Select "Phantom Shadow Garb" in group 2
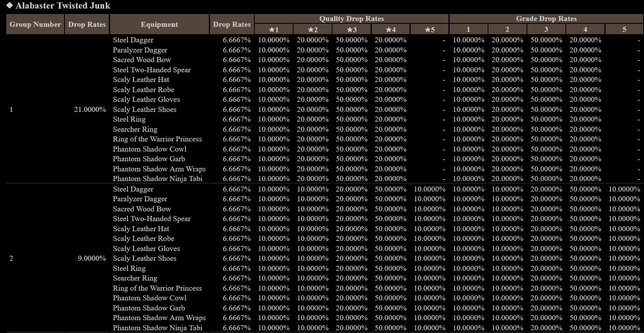Screen dimensions: 644x333 coord(149,308)
